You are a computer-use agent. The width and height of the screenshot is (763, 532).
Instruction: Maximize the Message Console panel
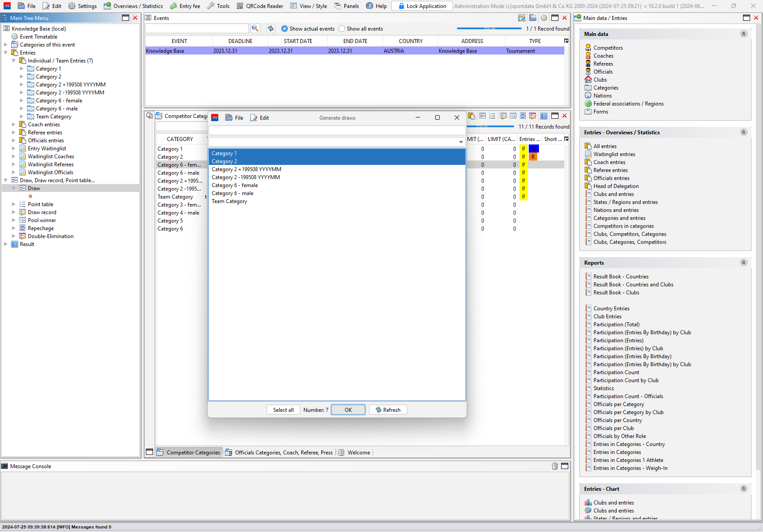coord(565,466)
